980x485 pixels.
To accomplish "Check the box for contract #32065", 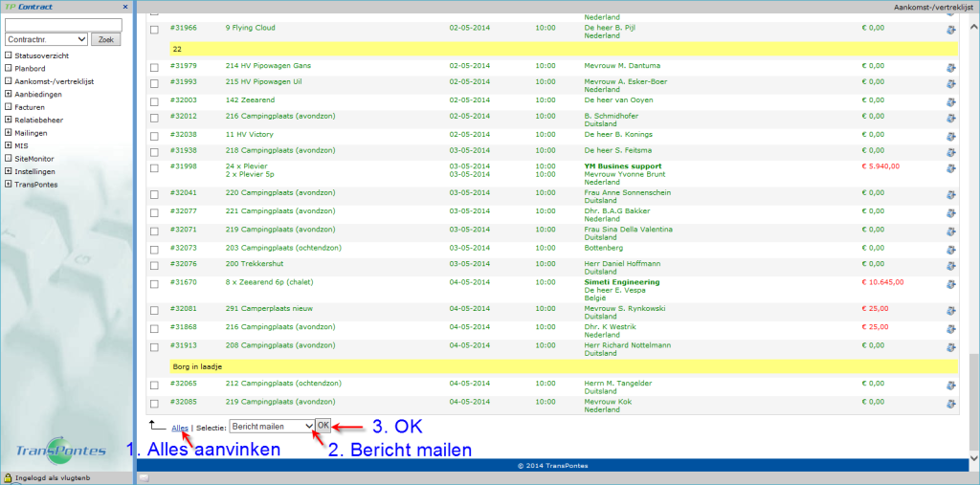I will coord(154,385).
